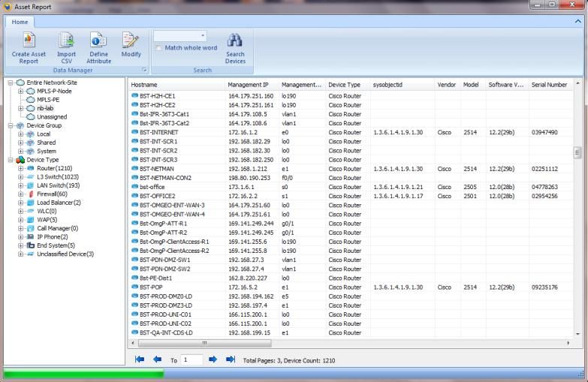Sort by Serial Number column header
The width and height of the screenshot is (588, 382).
pyautogui.click(x=550, y=85)
